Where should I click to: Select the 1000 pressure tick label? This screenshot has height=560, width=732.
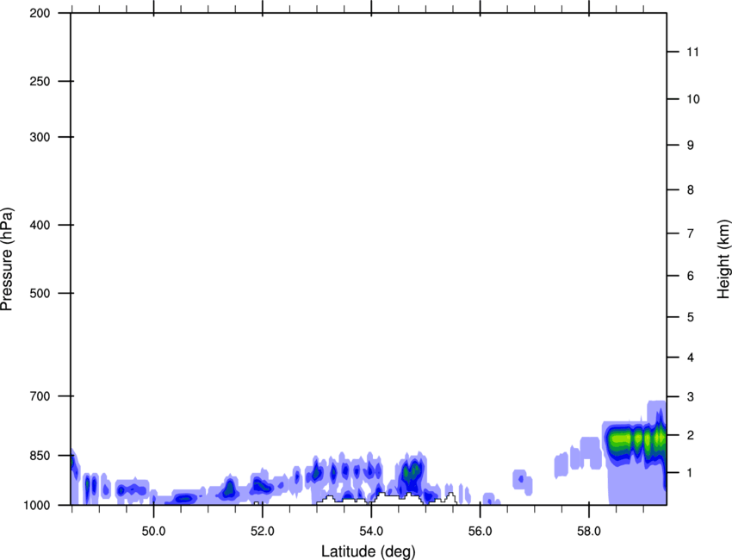pos(36,505)
